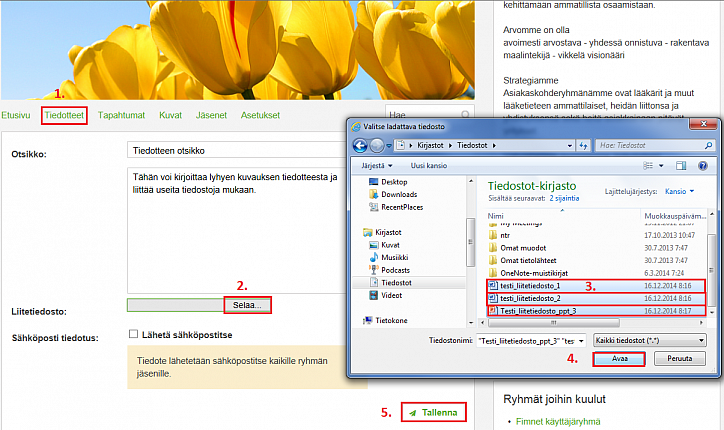Open the Jäsenet tab

tap(211, 115)
